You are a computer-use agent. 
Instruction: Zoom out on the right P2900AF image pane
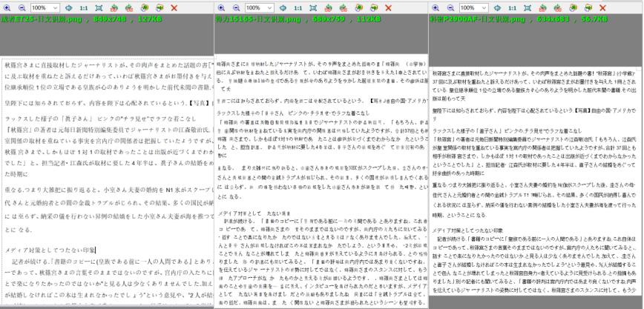[450, 8]
